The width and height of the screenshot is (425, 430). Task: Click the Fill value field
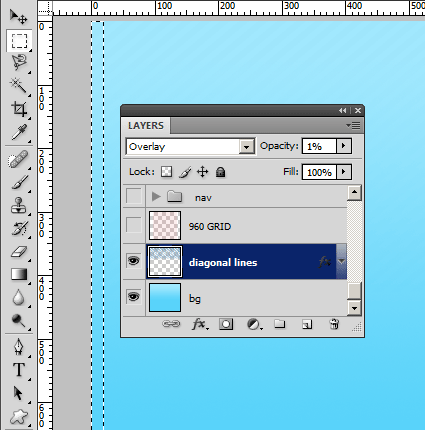pyautogui.click(x=319, y=172)
